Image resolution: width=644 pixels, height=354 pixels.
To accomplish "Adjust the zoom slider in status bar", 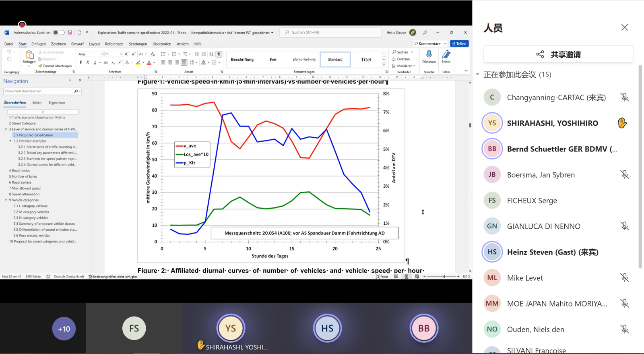I will point(444,277).
